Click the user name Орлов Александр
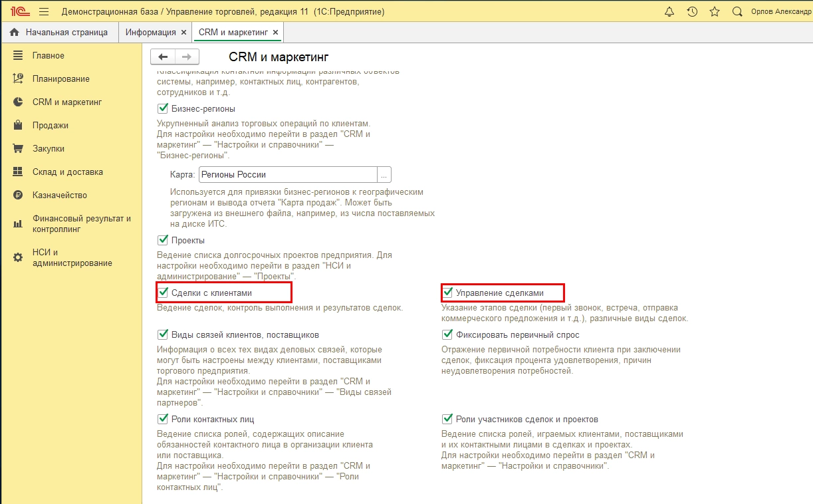 (x=781, y=12)
